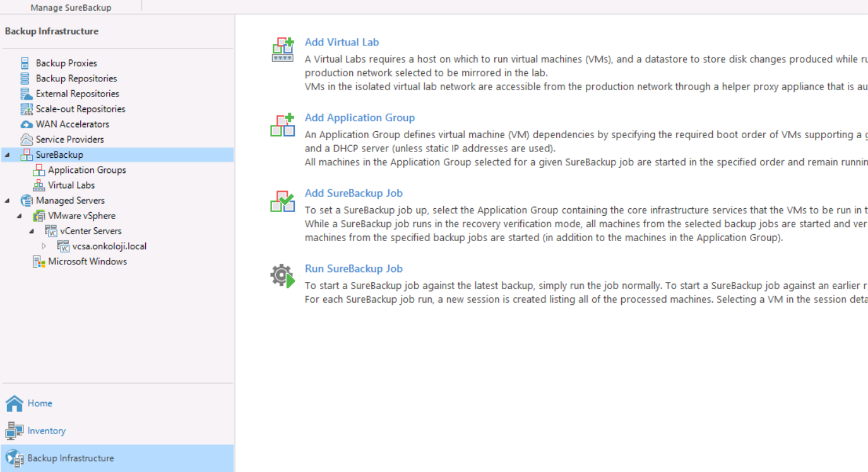Screen dimensions: 868x472
Task: Select Backup Repositories in the tree
Action: click(x=76, y=78)
